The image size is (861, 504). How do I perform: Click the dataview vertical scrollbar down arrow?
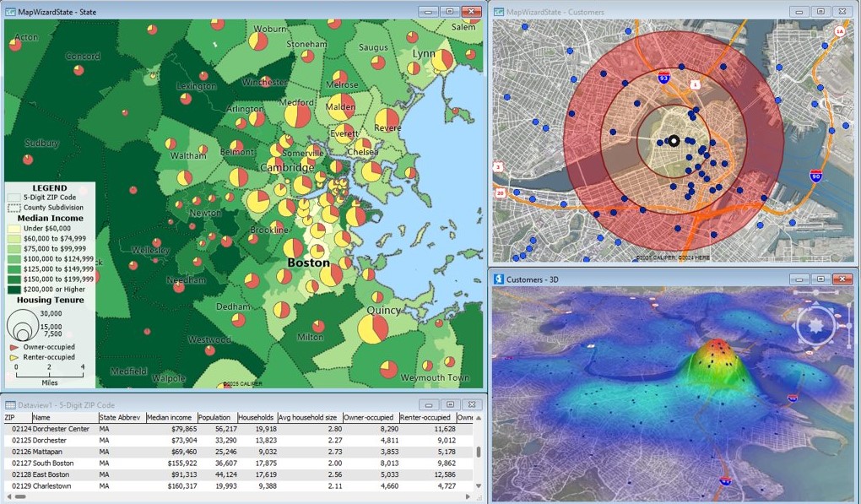pyautogui.click(x=479, y=486)
